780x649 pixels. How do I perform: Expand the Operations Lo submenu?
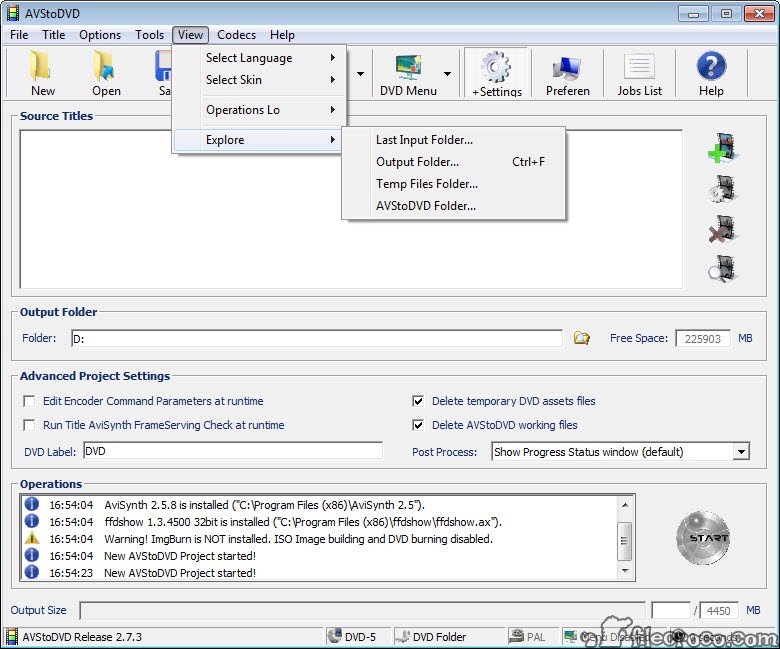pyautogui.click(x=259, y=109)
